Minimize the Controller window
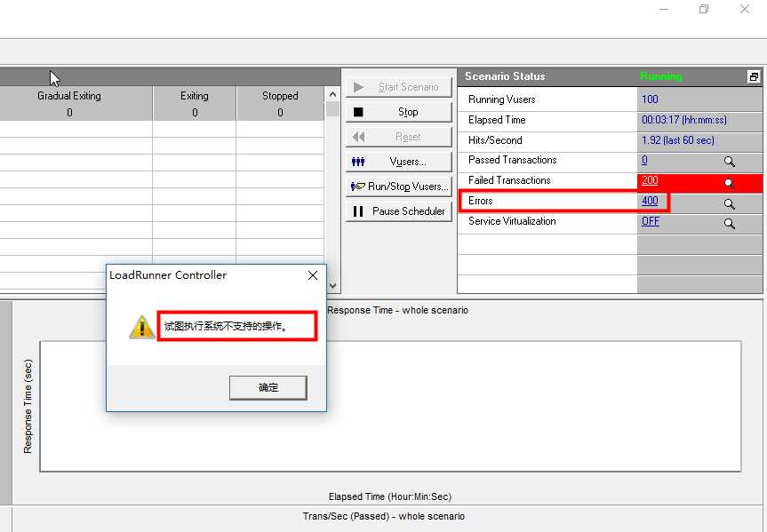This screenshot has height=532, width=767. (x=664, y=9)
